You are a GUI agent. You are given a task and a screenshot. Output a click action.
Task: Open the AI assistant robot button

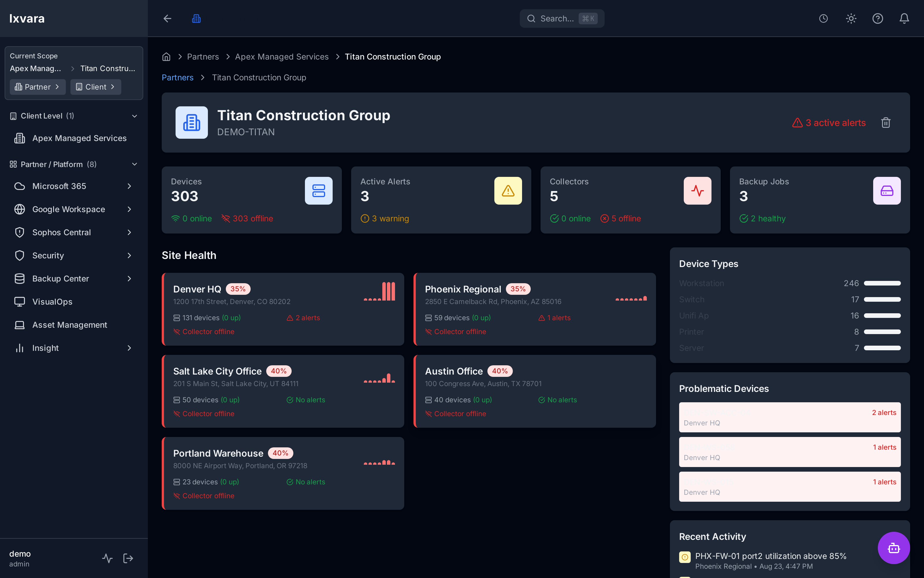[893, 548]
